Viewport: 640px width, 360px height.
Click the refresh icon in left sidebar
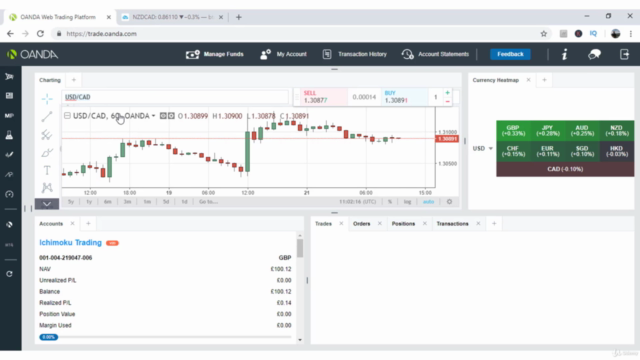point(9,274)
